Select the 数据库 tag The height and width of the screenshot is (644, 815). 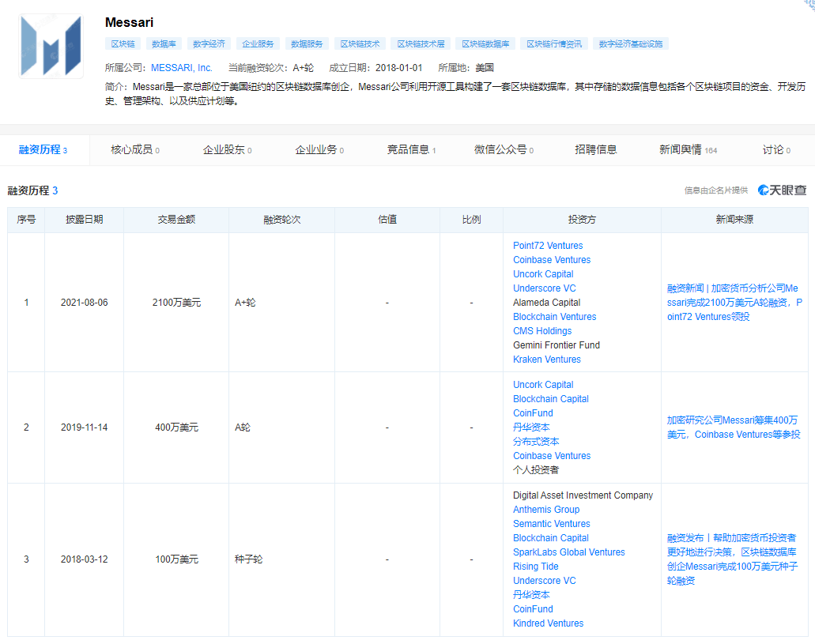coord(164,43)
